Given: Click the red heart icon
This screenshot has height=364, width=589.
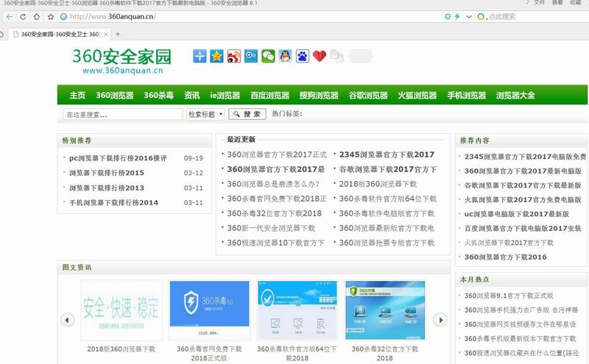Looking at the screenshot, I should pyautogui.click(x=320, y=57).
